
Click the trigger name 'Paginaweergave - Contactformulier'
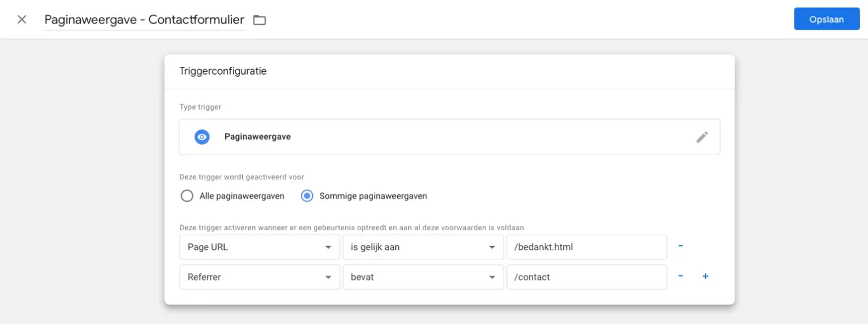(144, 20)
